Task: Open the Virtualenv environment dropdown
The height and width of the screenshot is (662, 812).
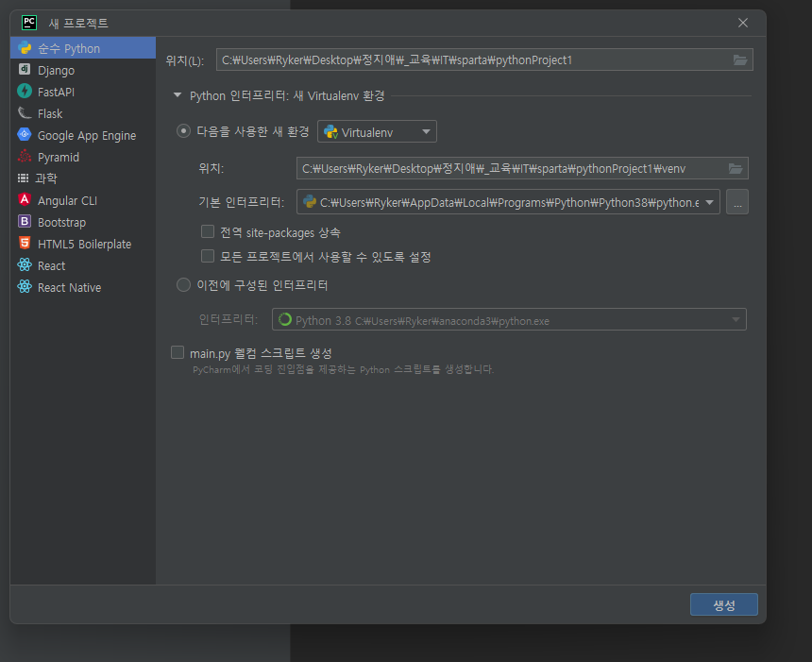Action: tap(377, 131)
